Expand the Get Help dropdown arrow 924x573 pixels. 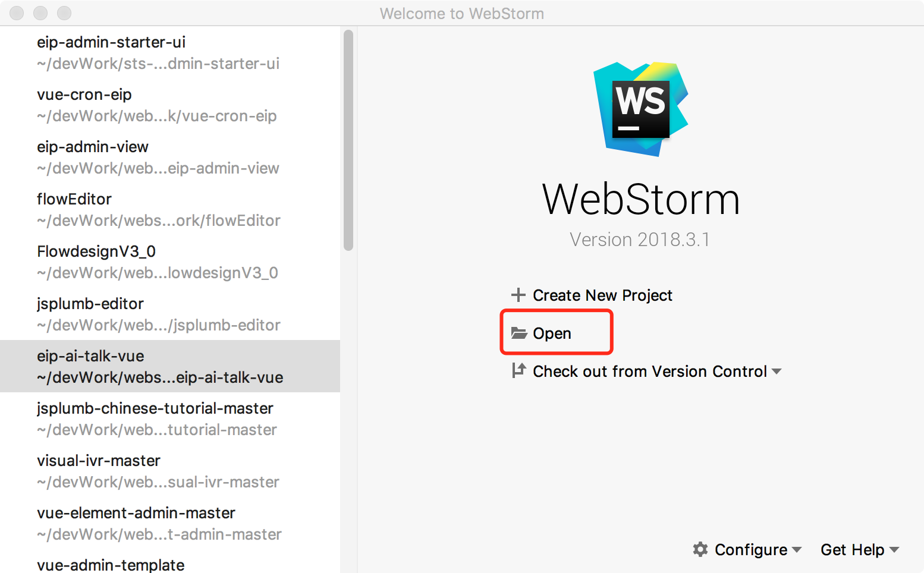[894, 550]
